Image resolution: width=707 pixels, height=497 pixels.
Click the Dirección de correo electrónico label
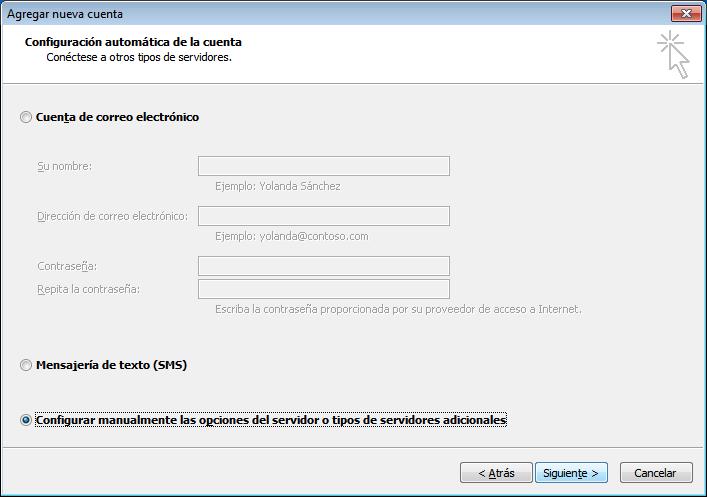[113, 216]
